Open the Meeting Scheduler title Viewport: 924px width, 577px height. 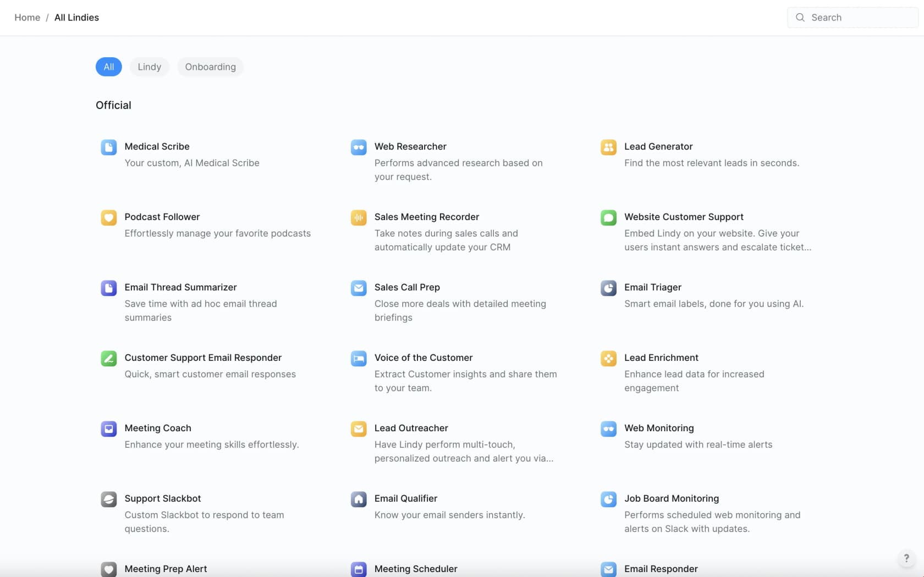(416, 569)
